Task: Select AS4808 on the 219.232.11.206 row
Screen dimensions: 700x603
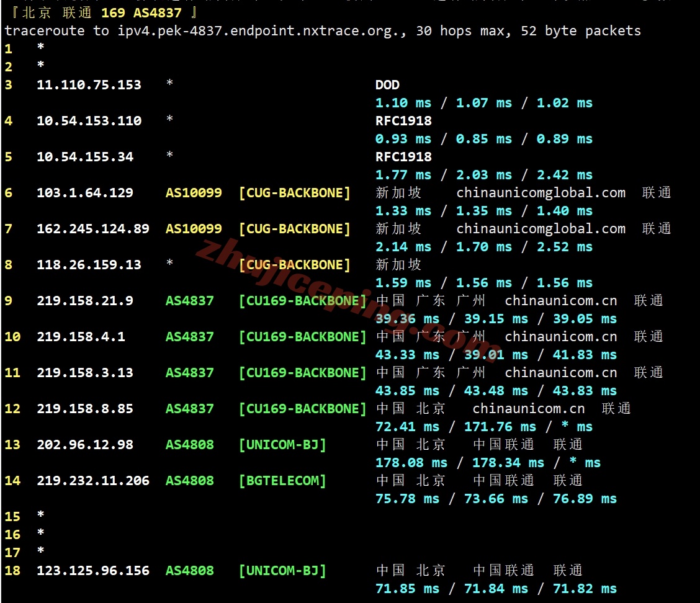Action: pos(190,481)
